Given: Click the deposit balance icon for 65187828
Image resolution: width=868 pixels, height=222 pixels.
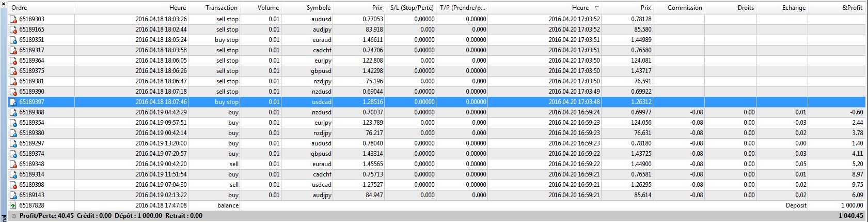Looking at the screenshot, I should point(13,205).
